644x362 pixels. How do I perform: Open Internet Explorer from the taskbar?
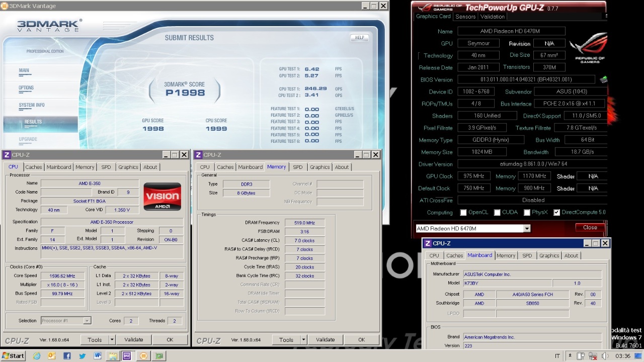point(36,355)
